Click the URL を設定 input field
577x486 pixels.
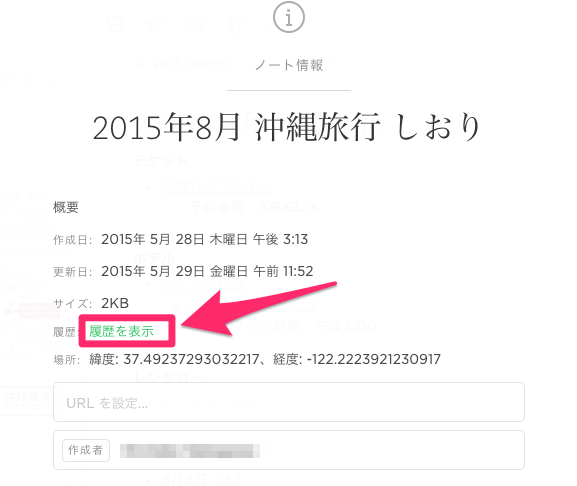tap(289, 402)
